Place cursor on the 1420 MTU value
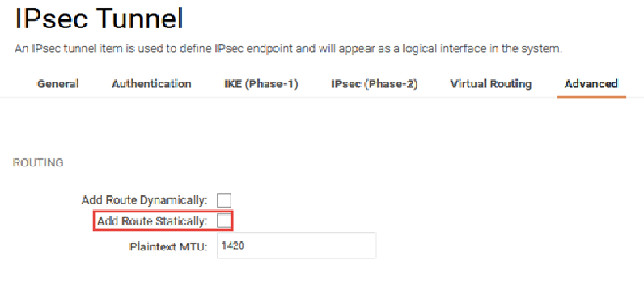The image size is (644, 294). coord(233,246)
